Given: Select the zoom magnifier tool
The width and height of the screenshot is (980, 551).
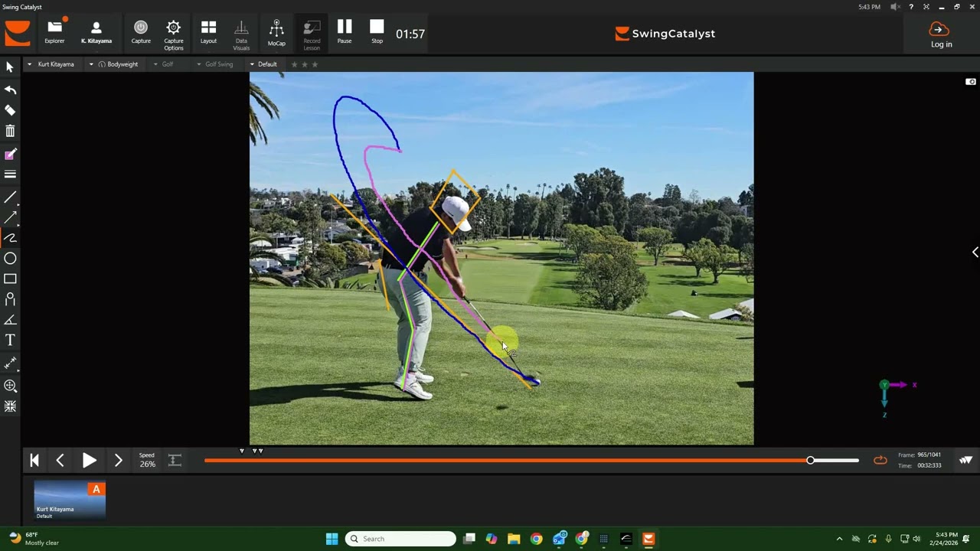Looking at the screenshot, I should [10, 386].
